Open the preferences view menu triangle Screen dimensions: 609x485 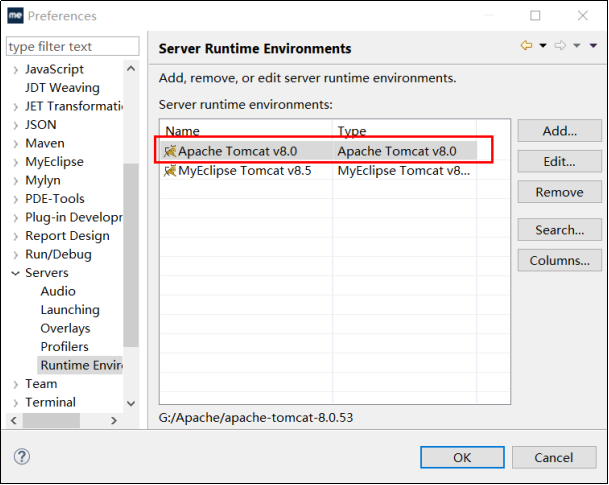click(593, 46)
